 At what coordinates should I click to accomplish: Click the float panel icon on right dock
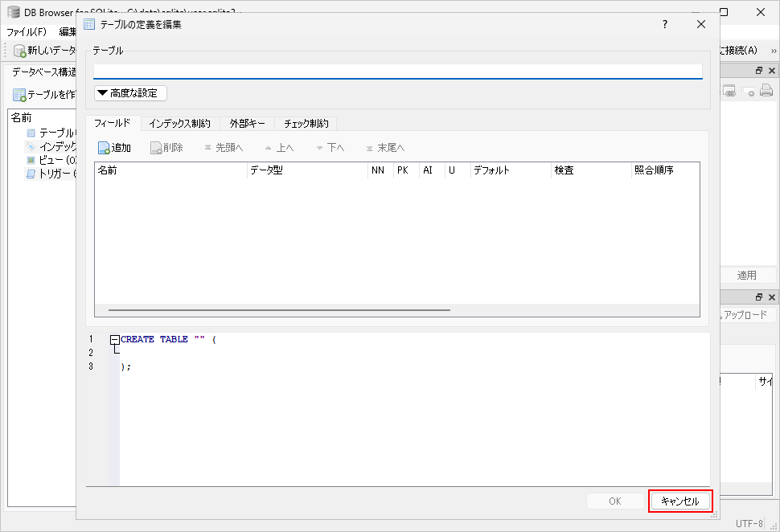758,71
